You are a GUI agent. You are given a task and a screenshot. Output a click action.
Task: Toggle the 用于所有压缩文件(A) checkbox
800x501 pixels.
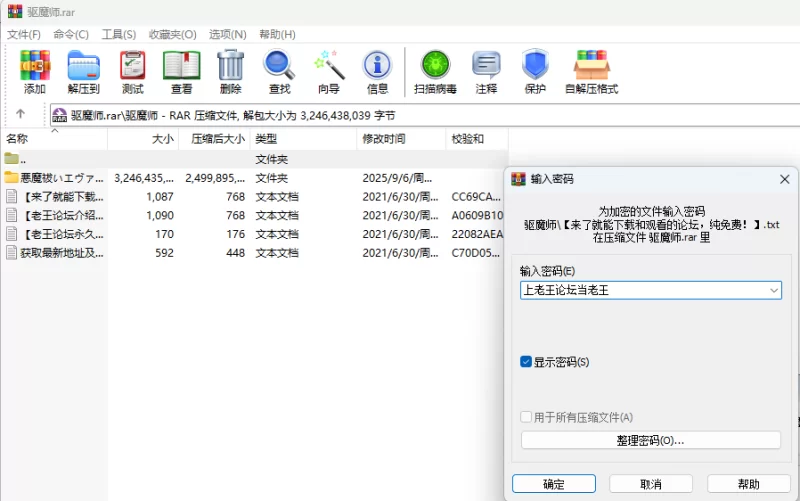coord(526,417)
